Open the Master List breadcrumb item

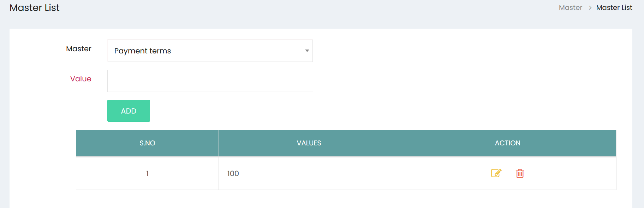(x=614, y=8)
